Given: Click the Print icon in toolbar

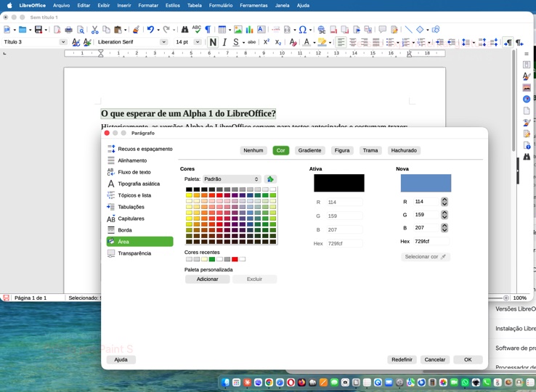Looking at the screenshot, I should click(68, 30).
